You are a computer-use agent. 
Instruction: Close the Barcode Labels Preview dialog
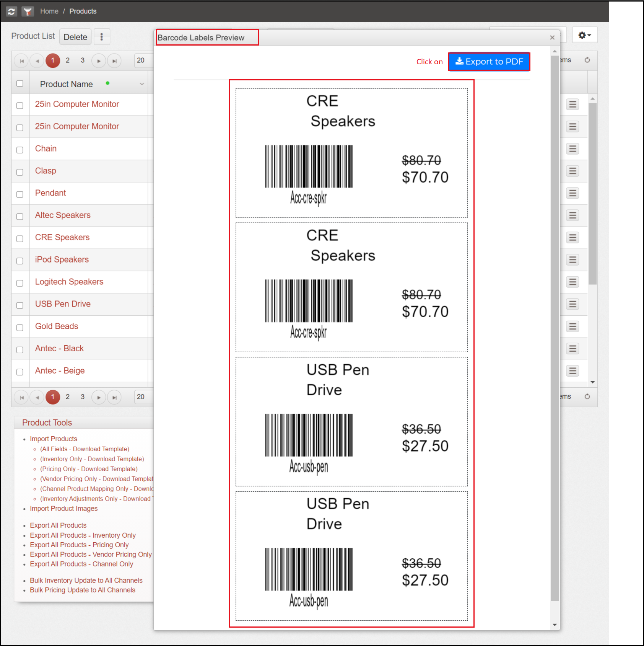point(552,38)
